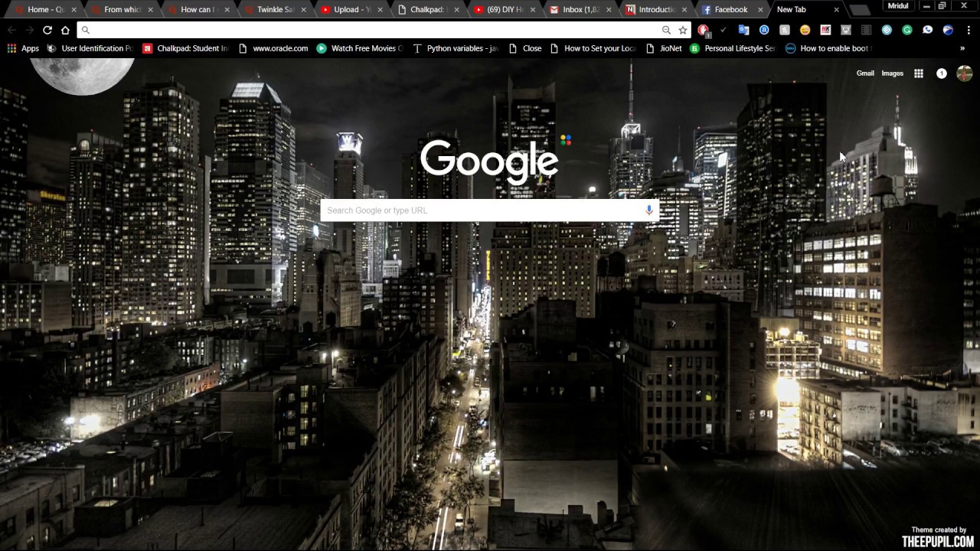Switch to the Gmail Inbox tab
This screenshot has width=980, height=551.
coord(580,10)
